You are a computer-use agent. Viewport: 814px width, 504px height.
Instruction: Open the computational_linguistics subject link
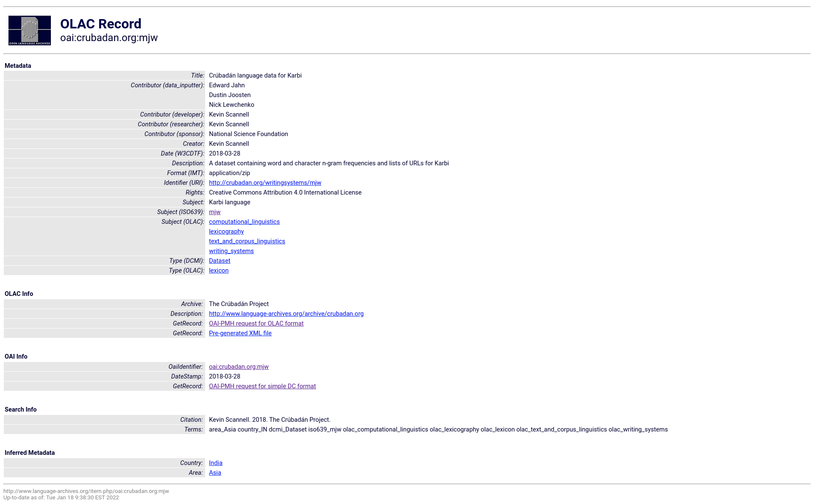click(x=244, y=222)
